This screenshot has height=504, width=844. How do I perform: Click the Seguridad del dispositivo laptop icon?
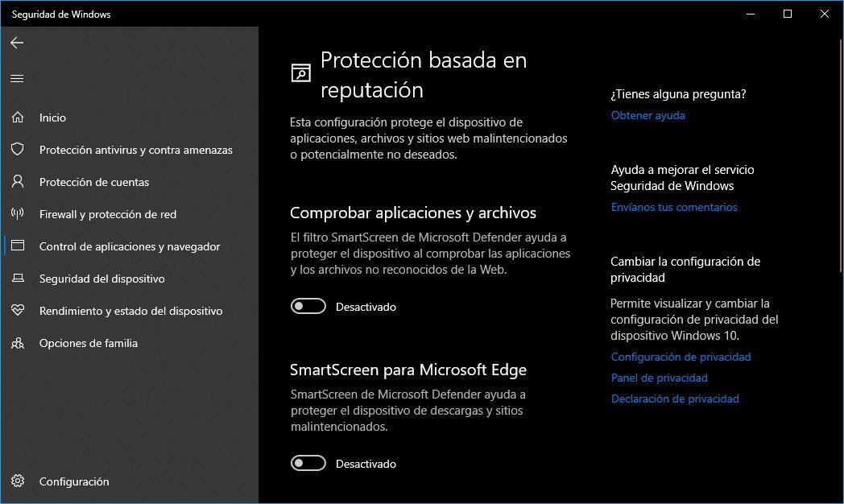pos(18,279)
